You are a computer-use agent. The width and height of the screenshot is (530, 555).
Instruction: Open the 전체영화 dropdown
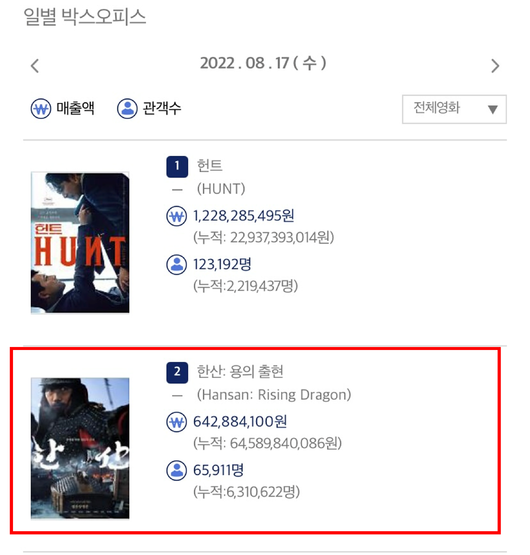coord(454,109)
